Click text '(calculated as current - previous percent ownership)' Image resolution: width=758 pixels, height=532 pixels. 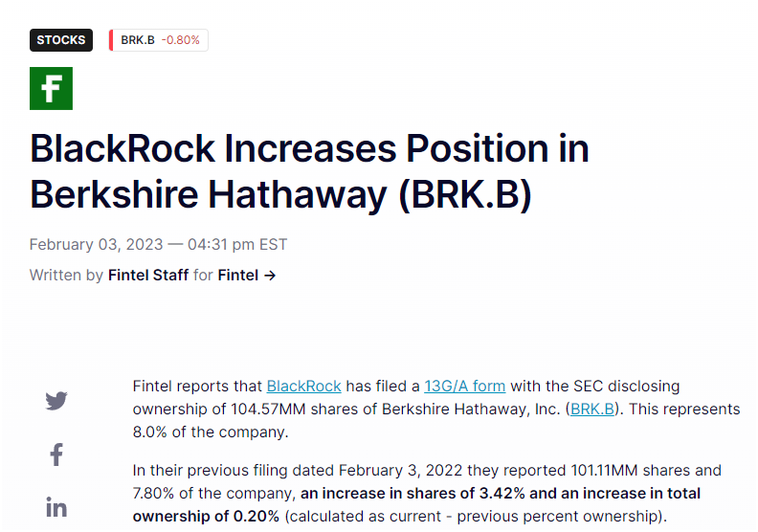pyautogui.click(x=476, y=516)
